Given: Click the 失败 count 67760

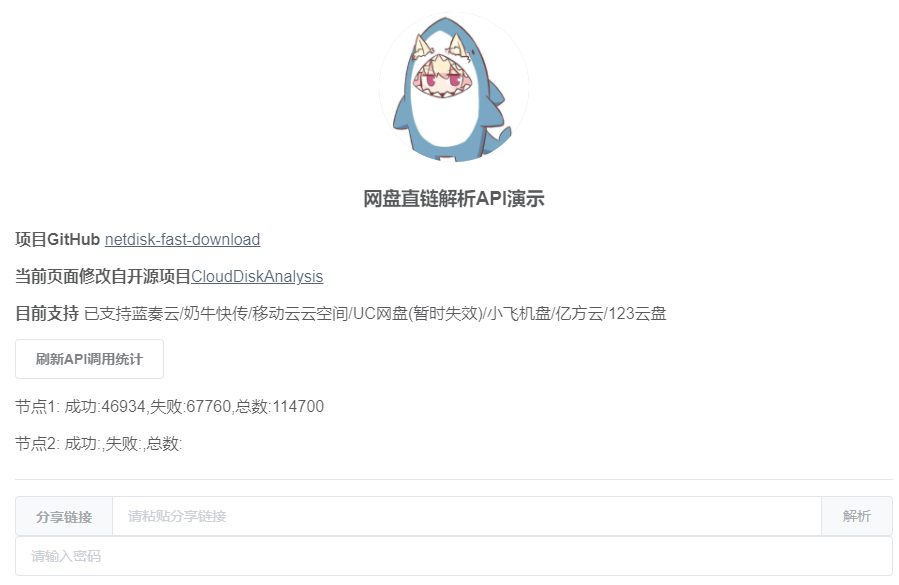Looking at the screenshot, I should (209, 407).
